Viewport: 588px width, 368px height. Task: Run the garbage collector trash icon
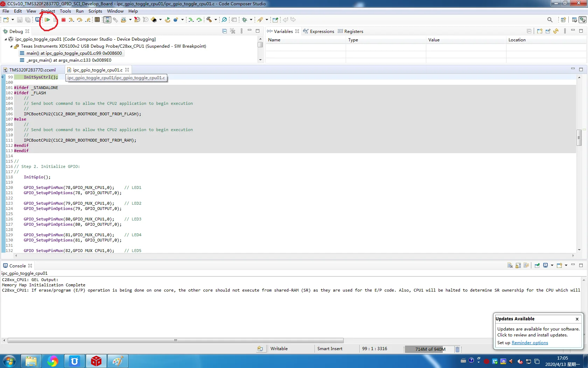point(457,349)
